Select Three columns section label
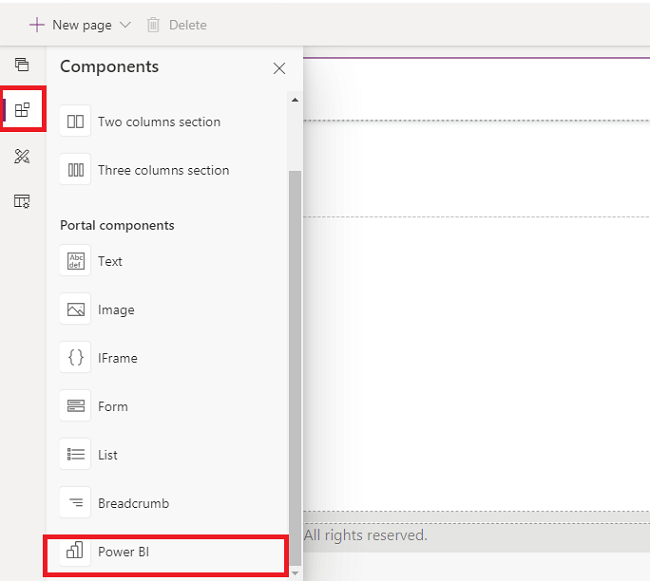 (163, 170)
